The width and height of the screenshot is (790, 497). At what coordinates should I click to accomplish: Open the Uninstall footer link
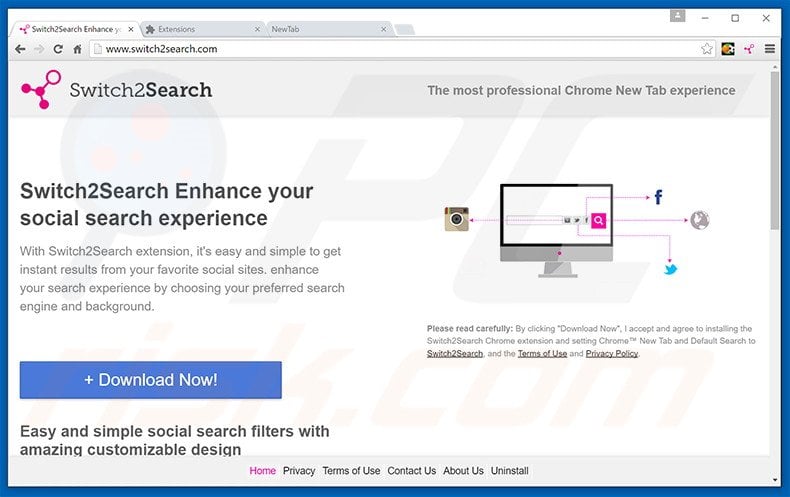point(509,471)
